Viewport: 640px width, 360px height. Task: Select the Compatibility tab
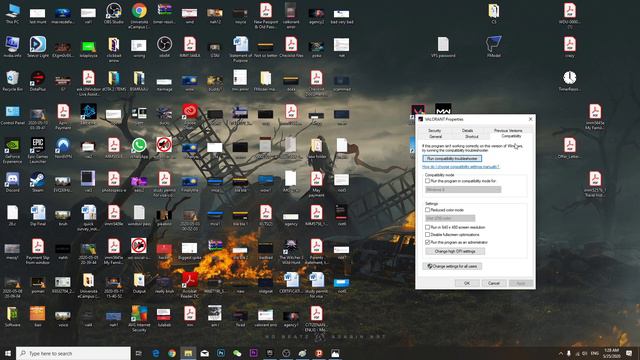pyautogui.click(x=511, y=136)
